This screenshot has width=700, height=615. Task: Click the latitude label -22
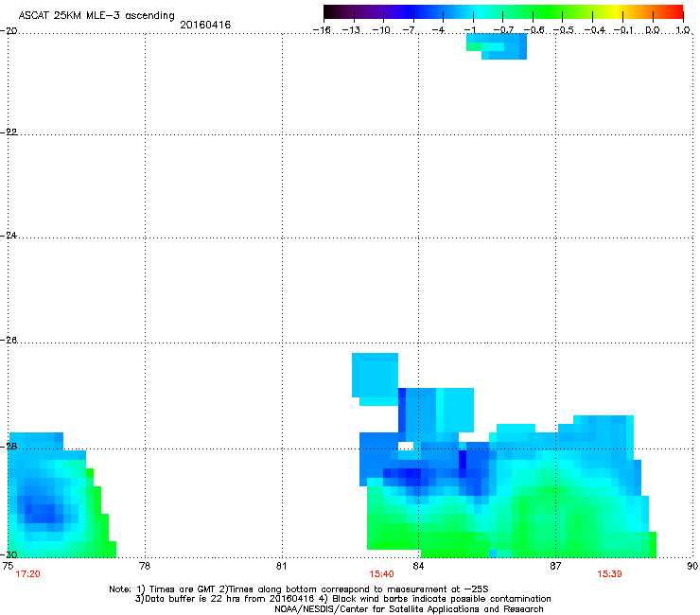9,132
